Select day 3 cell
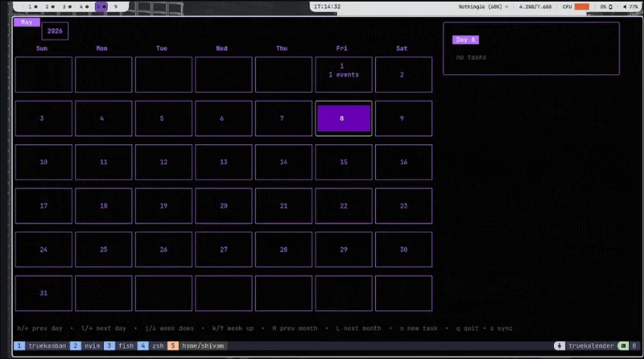 tap(43, 118)
